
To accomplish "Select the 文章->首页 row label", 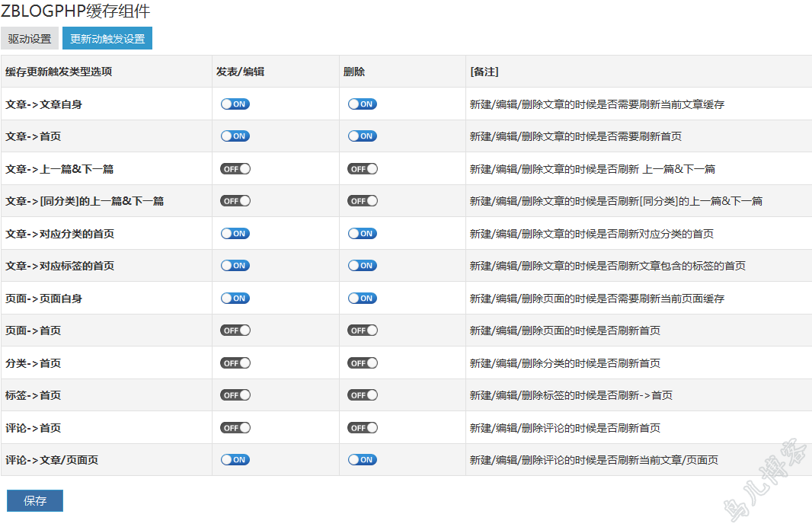I will [34, 136].
